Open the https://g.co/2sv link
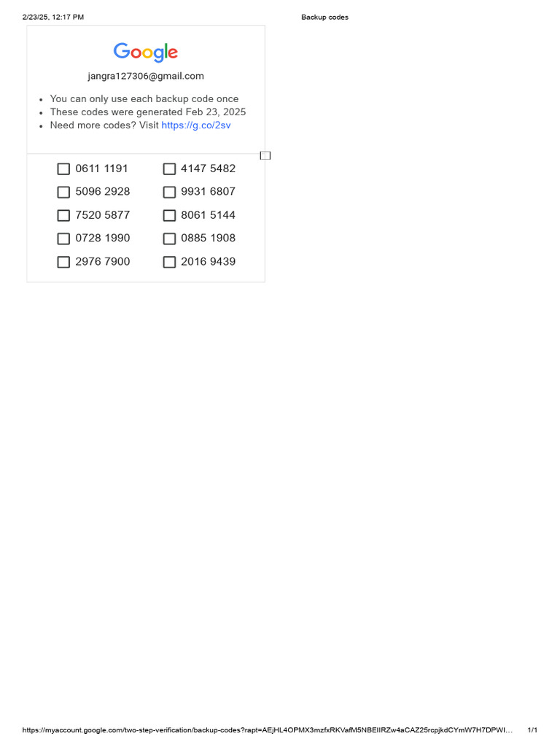Viewport: 560px width, 747px height. [x=196, y=125]
